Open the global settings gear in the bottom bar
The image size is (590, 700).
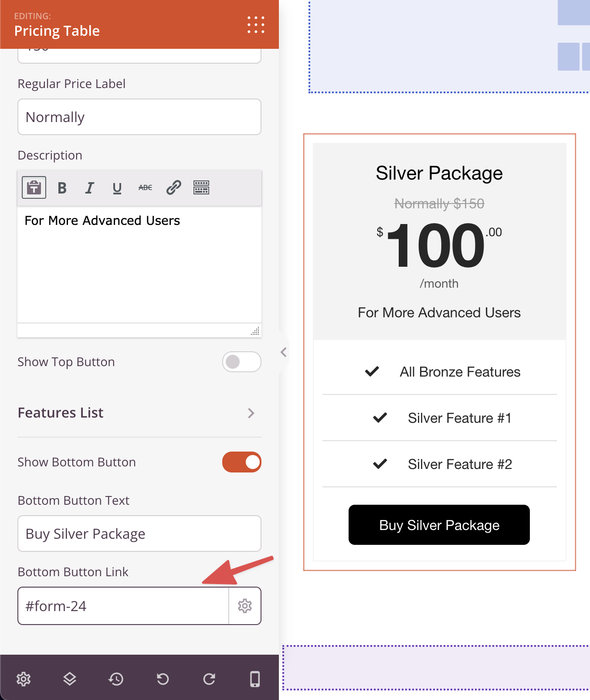pyautogui.click(x=24, y=679)
